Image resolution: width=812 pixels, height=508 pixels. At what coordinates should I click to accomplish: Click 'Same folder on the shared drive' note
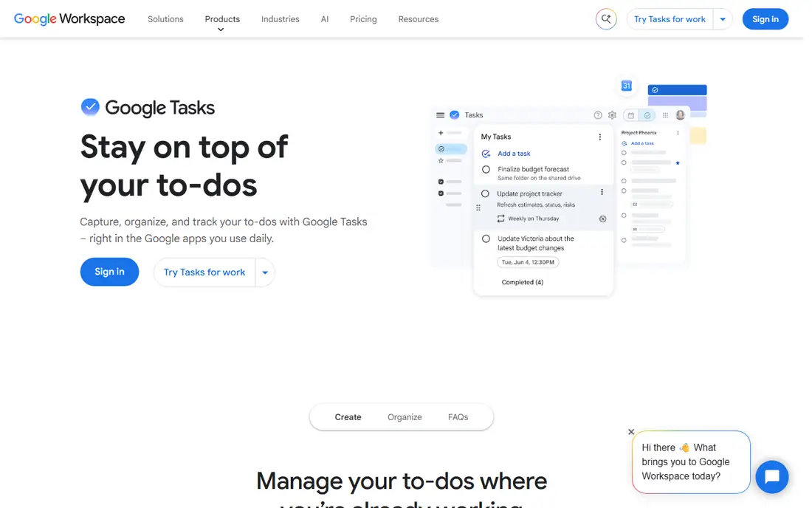(x=539, y=178)
